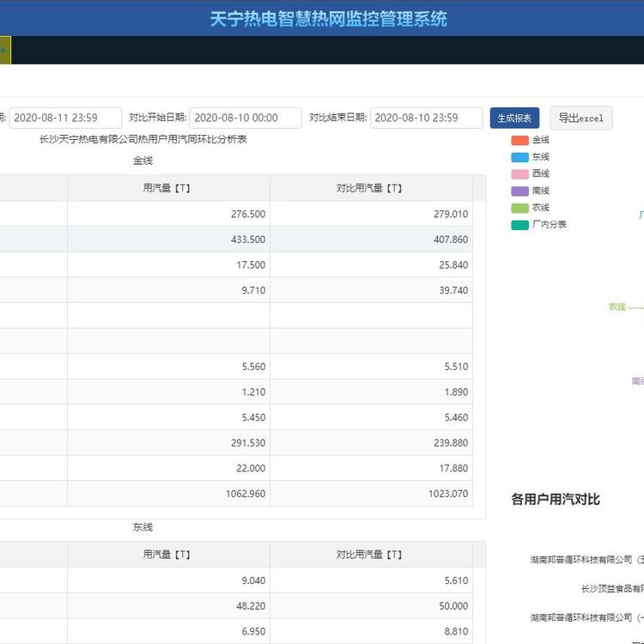Hide the 西线 series via the legend
This screenshot has height=644, width=644.
[x=530, y=173]
